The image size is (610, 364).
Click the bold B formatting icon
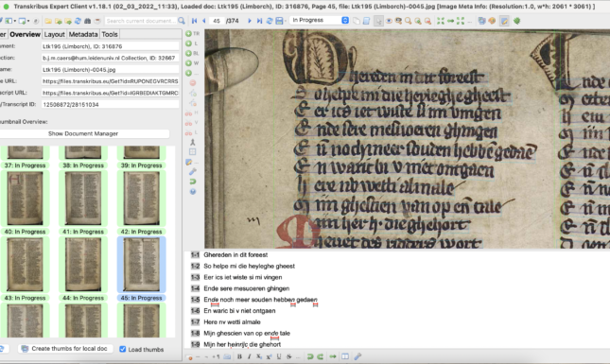[239, 356]
